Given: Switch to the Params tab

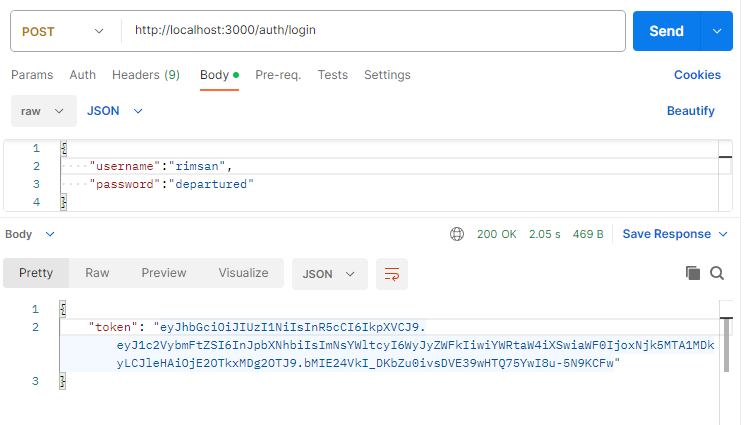Looking at the screenshot, I should [x=32, y=75].
